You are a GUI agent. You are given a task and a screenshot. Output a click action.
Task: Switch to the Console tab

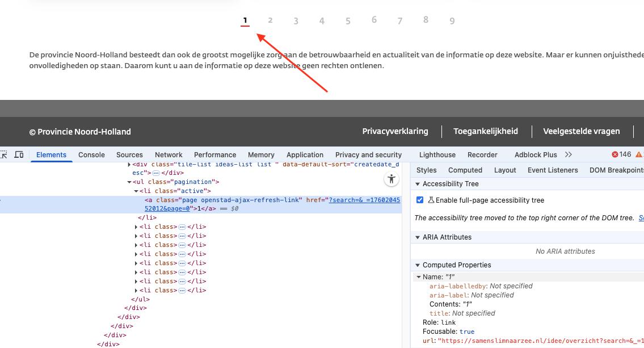(91, 154)
